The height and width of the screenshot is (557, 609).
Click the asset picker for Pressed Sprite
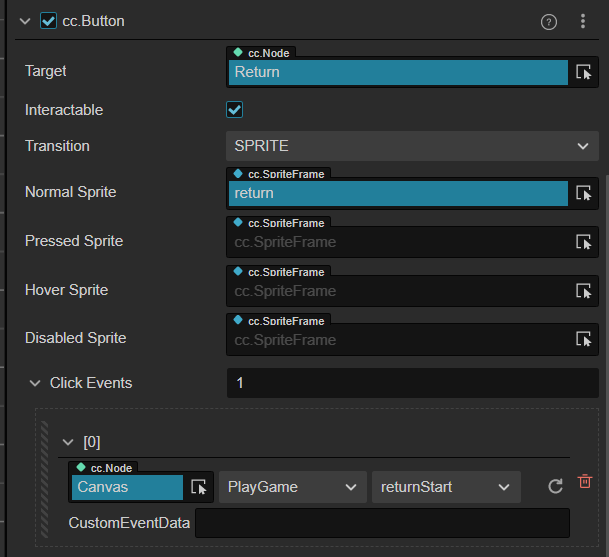click(584, 242)
